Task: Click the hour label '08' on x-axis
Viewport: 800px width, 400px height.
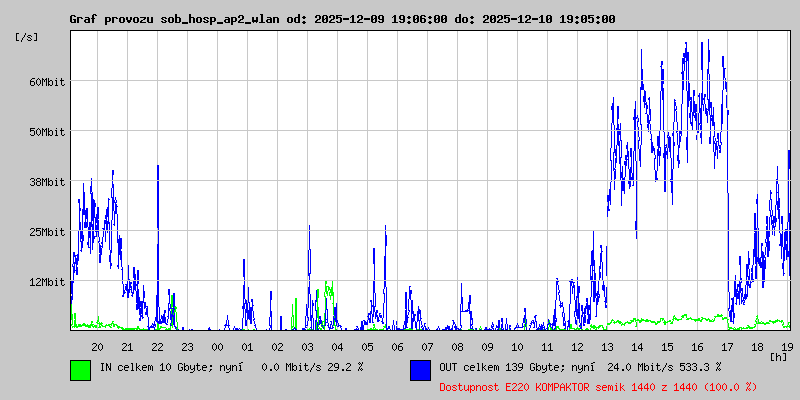Action: point(457,347)
